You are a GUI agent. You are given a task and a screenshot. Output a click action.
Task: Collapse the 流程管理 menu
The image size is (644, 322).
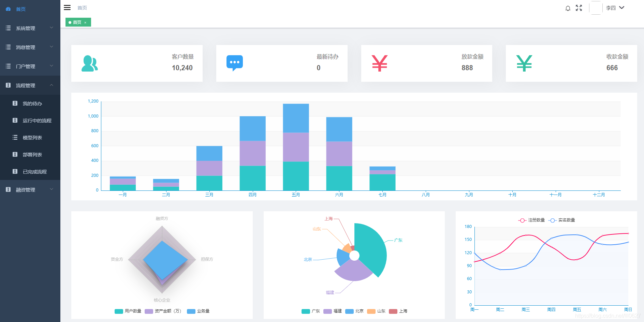(x=30, y=85)
